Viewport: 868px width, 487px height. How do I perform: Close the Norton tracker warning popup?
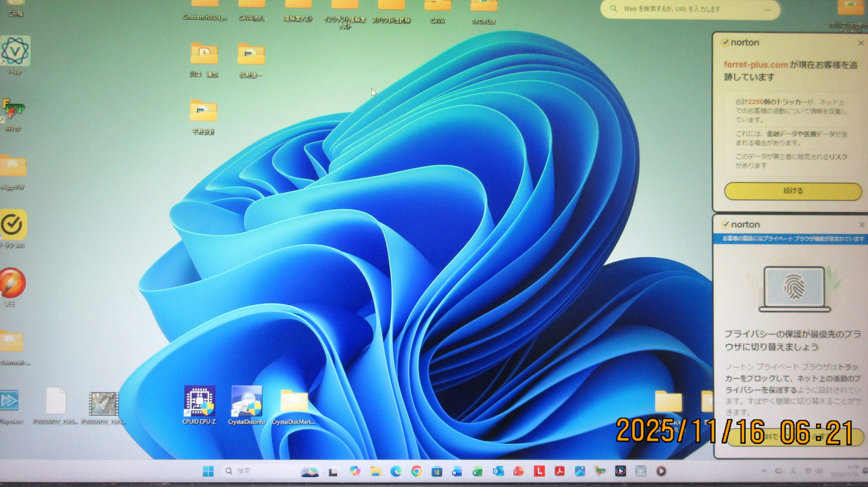[861, 43]
